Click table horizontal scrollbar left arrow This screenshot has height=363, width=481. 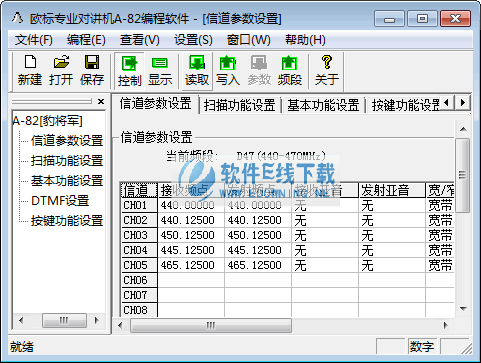pyautogui.click(x=120, y=325)
